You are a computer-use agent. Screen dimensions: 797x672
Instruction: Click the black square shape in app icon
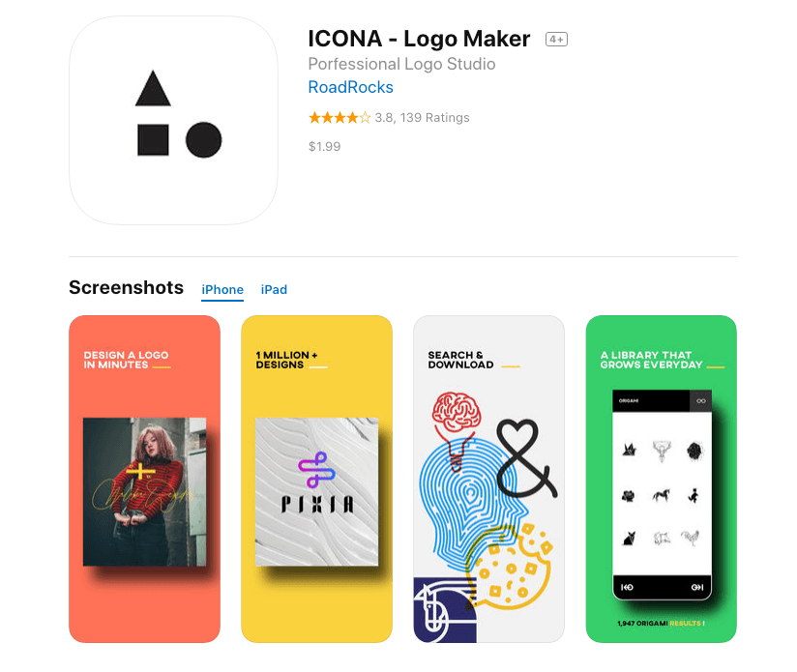tap(153, 139)
